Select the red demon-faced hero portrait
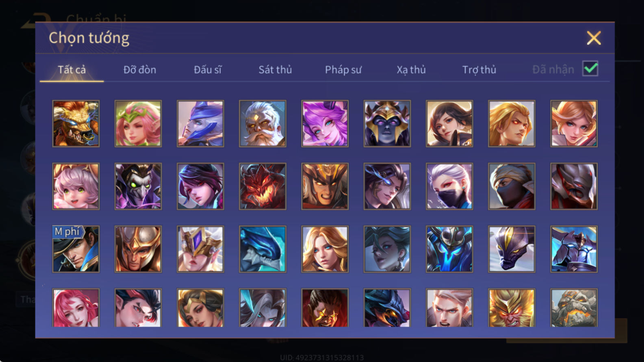Viewport: 644px width, 362px height. click(262, 186)
